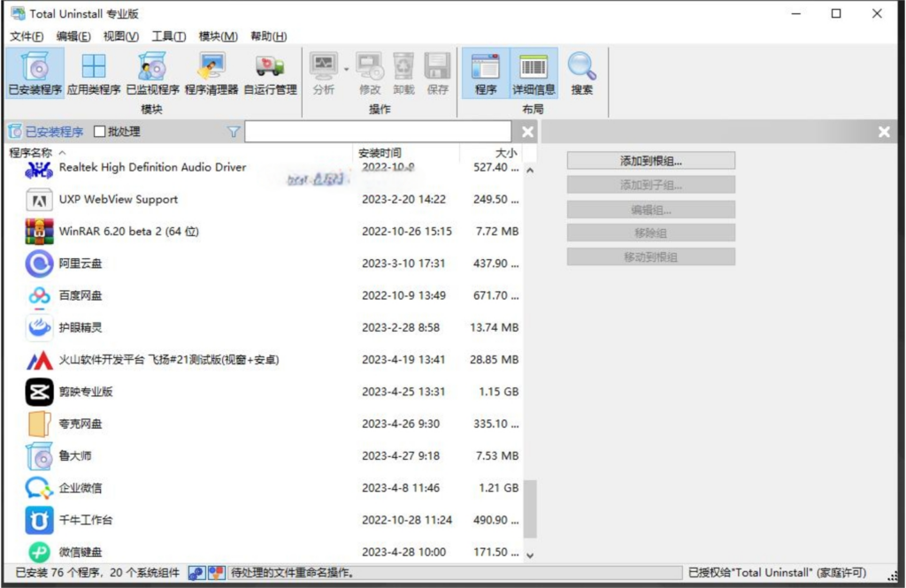This screenshot has height=588, width=906.
Task: Select WinRAR 6.20 beta 2 entry
Action: (x=128, y=232)
